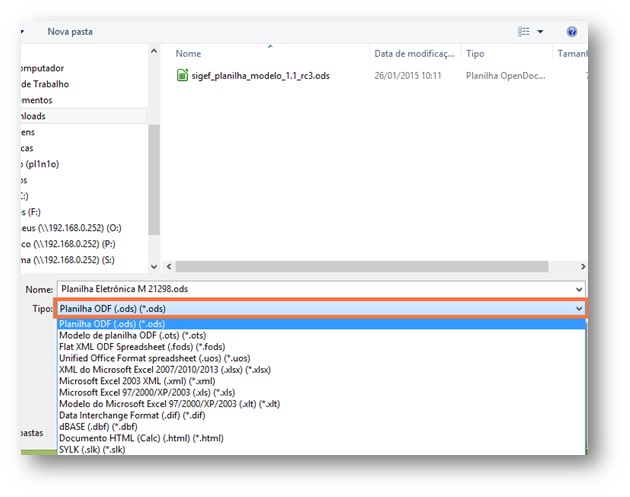Click the Nova pasta button
Viewport: 630px width, 497px height.
pyautogui.click(x=70, y=32)
